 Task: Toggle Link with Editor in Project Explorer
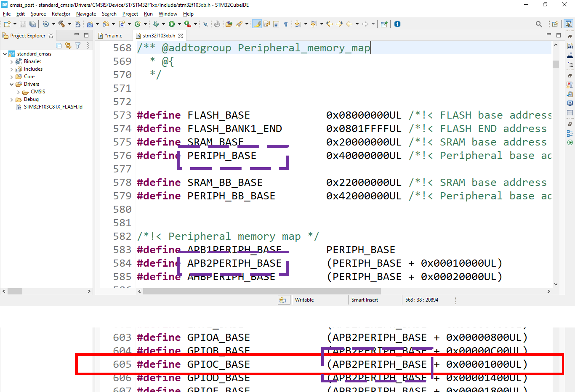click(x=68, y=45)
